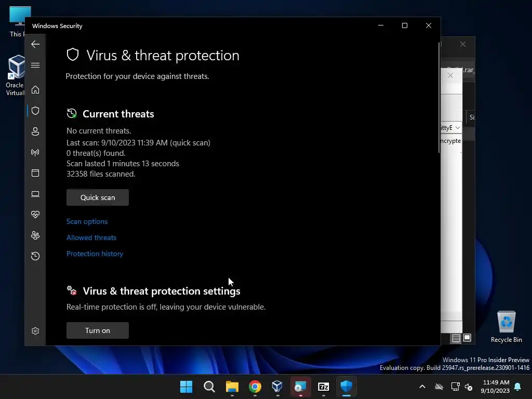This screenshot has height=399, width=532.
Task: Click the Current threats heading icon
Action: (x=72, y=113)
